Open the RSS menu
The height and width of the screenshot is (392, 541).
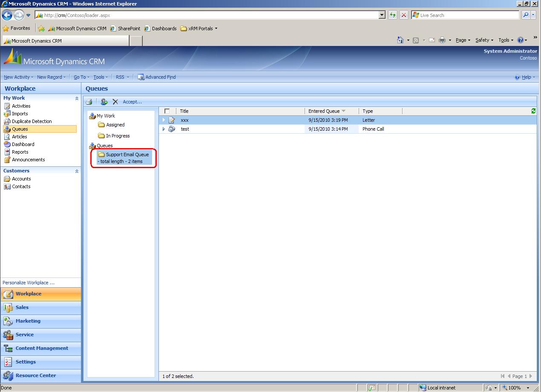[122, 77]
